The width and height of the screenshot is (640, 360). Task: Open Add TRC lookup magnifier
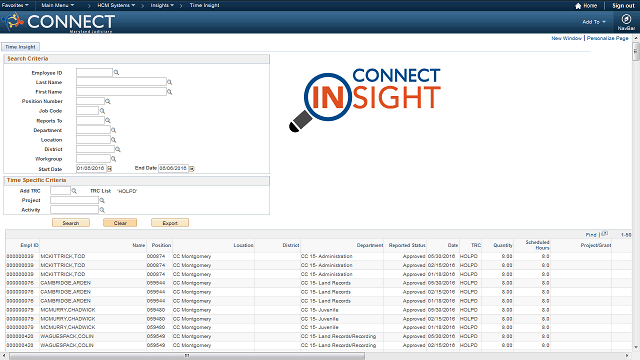[x=74, y=191]
